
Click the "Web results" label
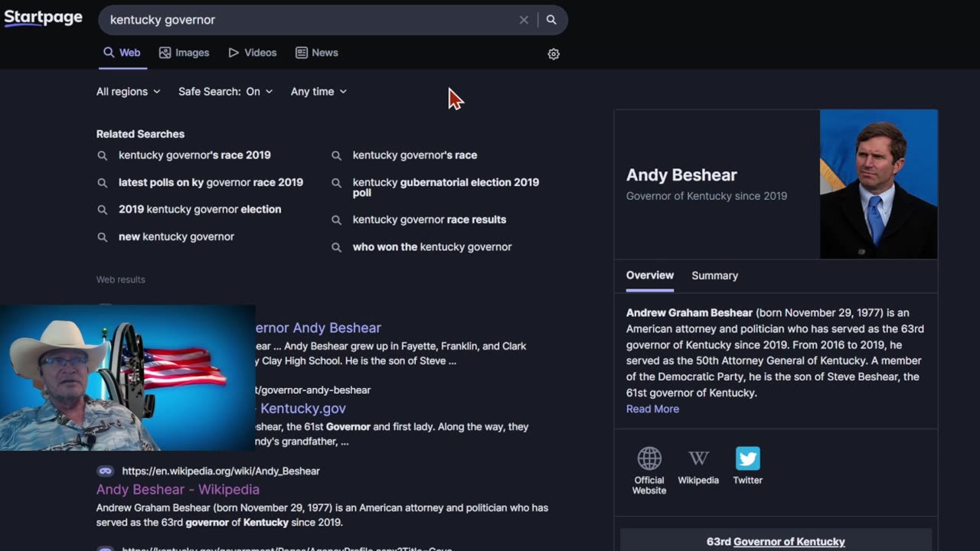point(120,280)
